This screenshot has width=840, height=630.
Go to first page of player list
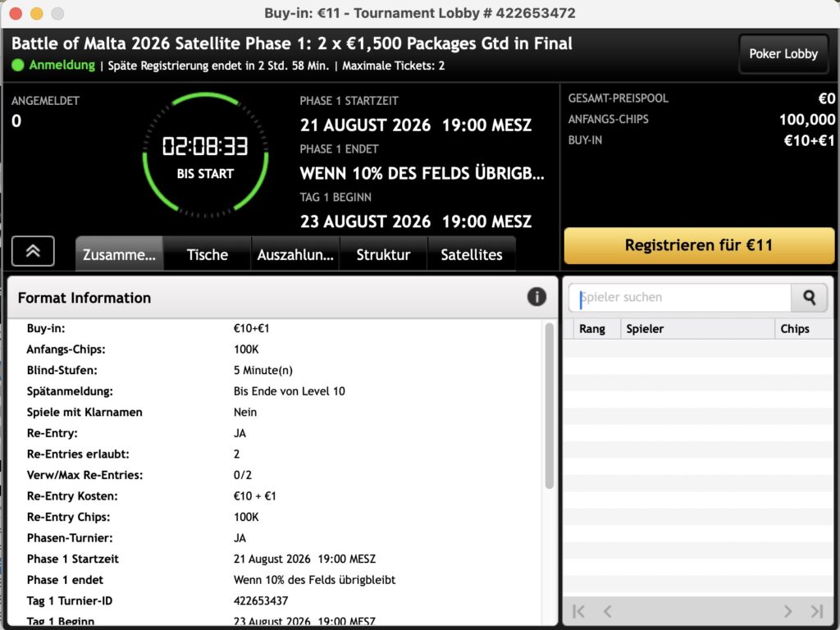coord(578,611)
